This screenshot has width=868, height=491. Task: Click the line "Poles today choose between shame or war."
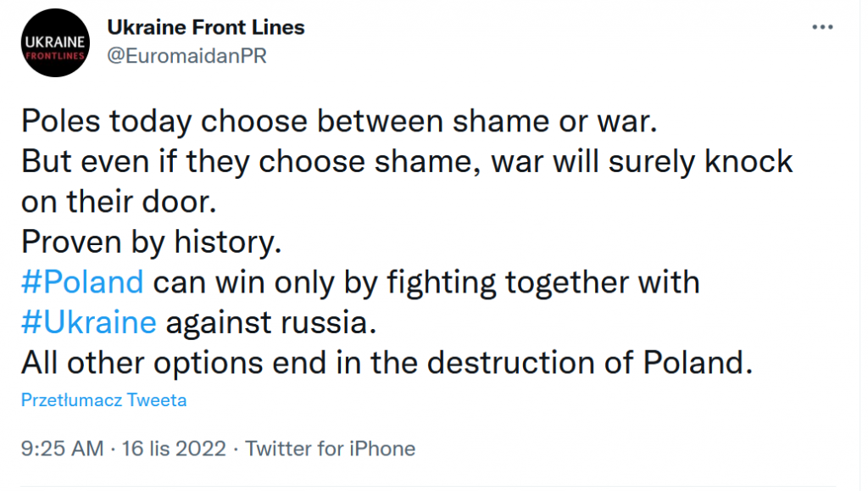point(339,121)
